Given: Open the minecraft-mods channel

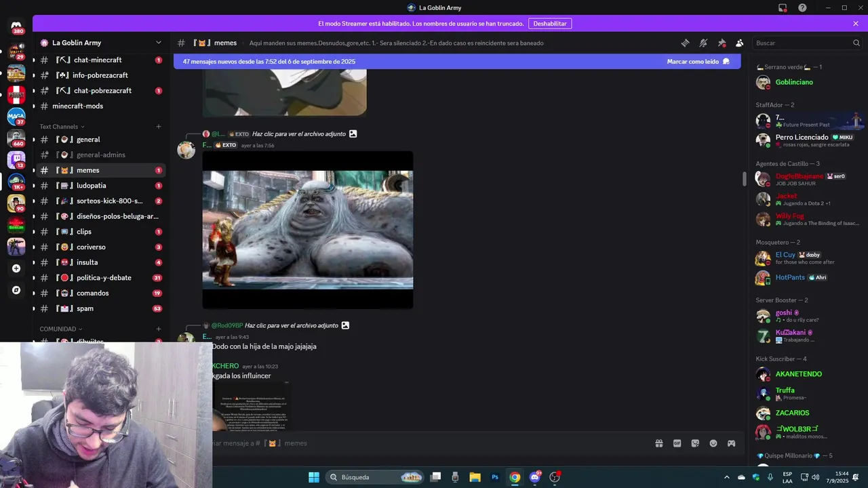Looking at the screenshot, I should tap(100, 106).
